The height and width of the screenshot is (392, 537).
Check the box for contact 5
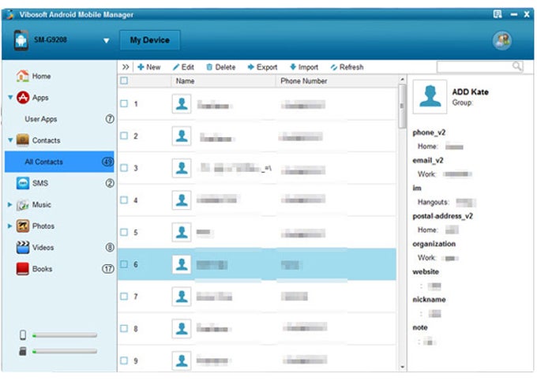click(x=124, y=232)
